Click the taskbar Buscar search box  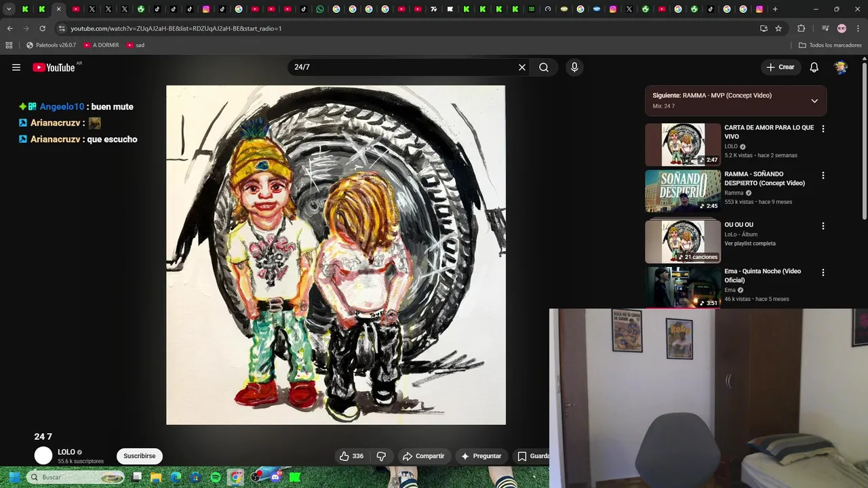76,477
